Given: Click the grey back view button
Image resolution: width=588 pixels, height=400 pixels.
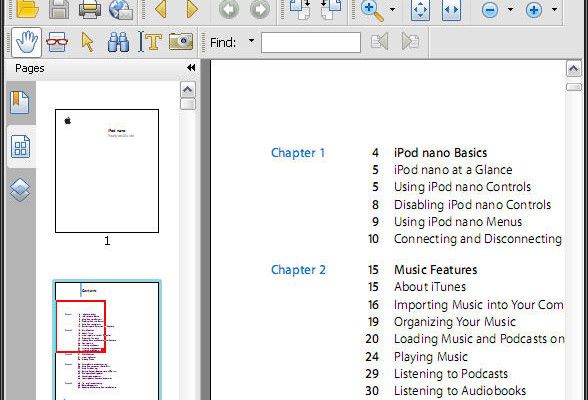Looking at the screenshot, I should [x=229, y=9].
